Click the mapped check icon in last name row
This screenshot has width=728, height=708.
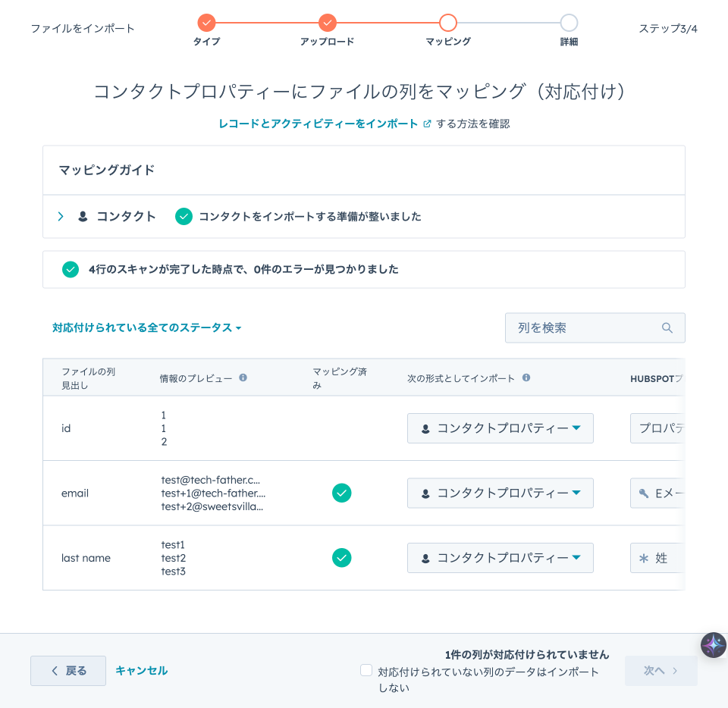[x=342, y=558]
